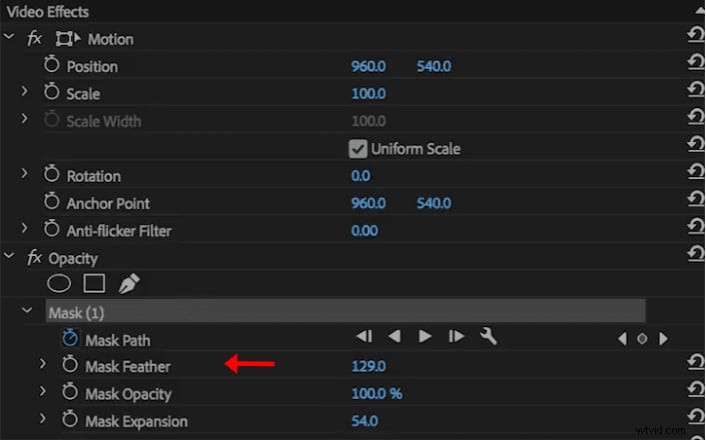Toggle the Anti-flicker Filter stopwatch
The width and height of the screenshot is (706, 440).
(x=51, y=229)
